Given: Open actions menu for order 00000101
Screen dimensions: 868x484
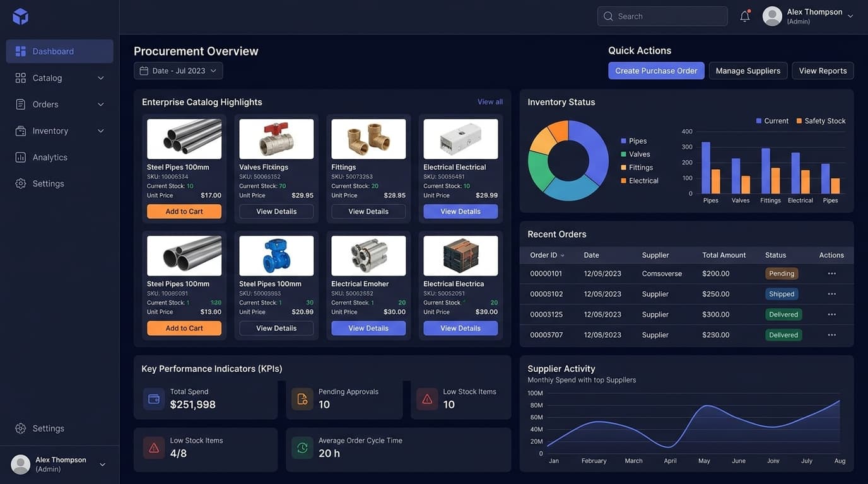Looking at the screenshot, I should 831,274.
